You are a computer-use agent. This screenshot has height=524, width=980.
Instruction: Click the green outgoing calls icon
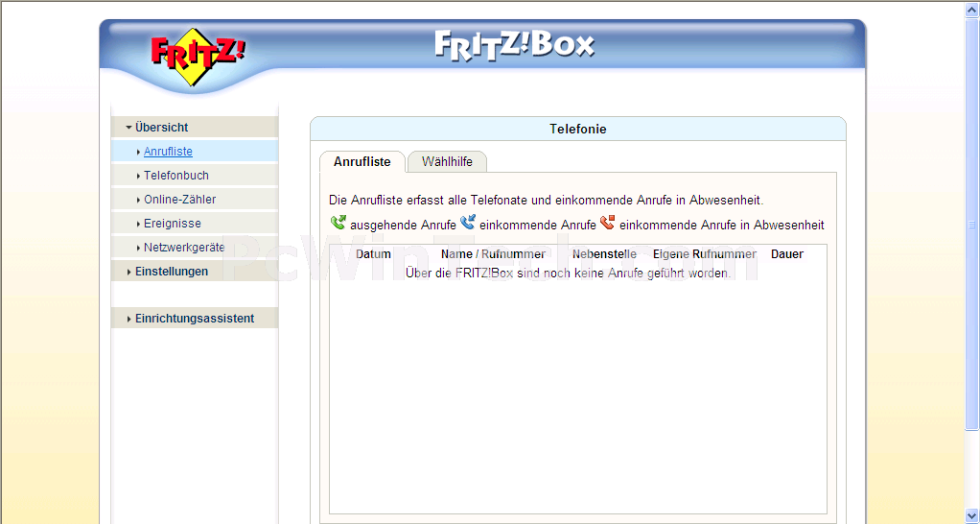pyautogui.click(x=338, y=222)
